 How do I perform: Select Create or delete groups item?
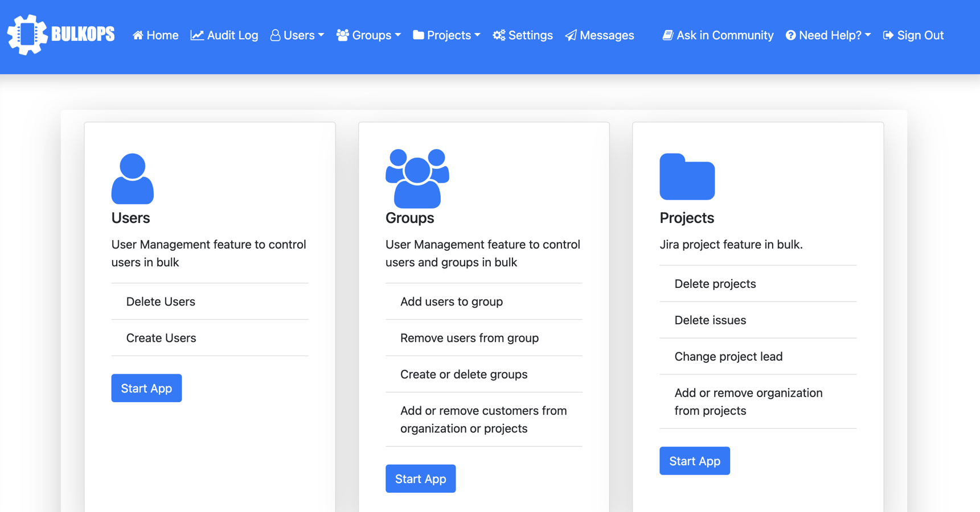[484, 374]
